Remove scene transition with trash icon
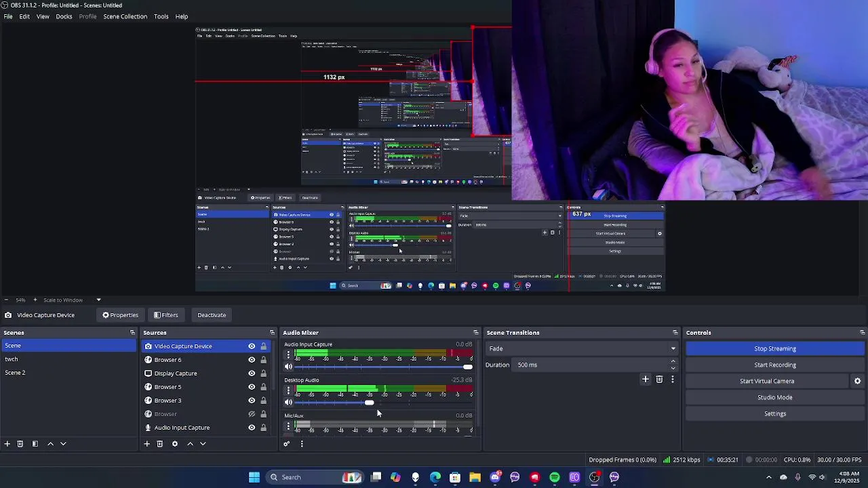Screen dimensions: 868x488 pyautogui.click(x=659, y=380)
